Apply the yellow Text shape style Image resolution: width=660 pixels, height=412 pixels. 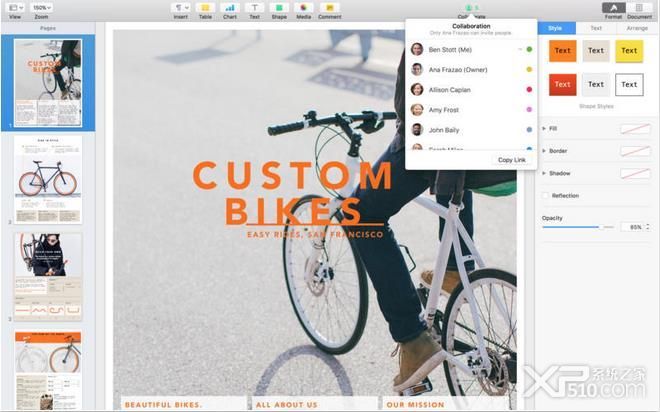click(x=629, y=51)
